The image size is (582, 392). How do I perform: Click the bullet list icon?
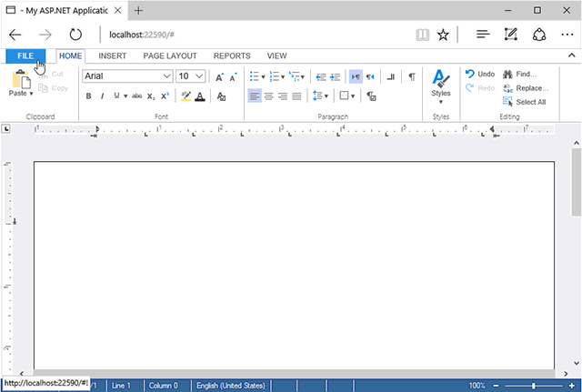pos(255,76)
